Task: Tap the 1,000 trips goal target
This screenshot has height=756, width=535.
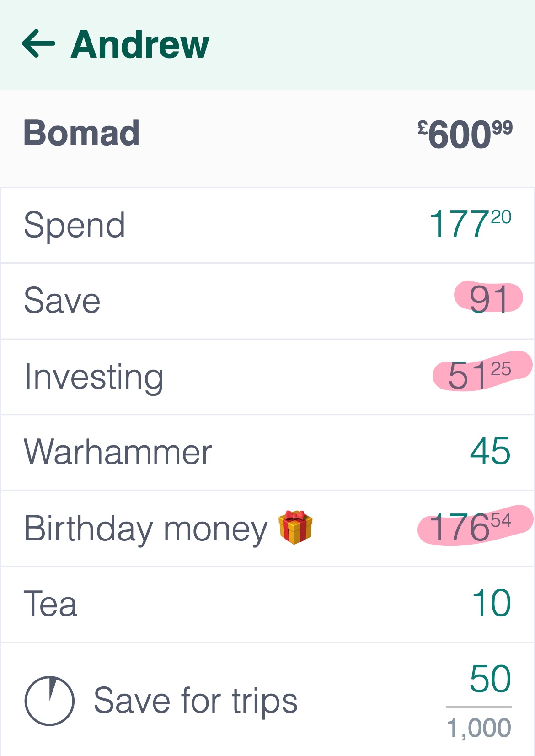Action: point(479,728)
